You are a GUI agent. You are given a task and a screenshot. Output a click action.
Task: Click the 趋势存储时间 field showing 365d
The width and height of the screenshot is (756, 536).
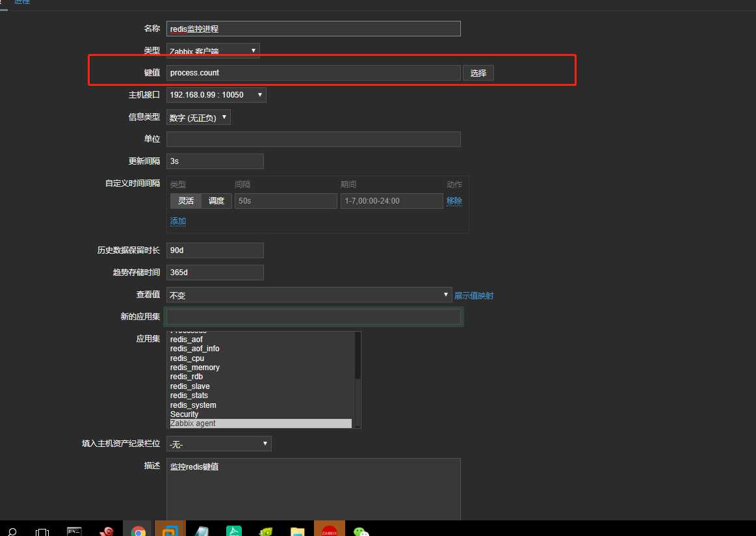215,272
